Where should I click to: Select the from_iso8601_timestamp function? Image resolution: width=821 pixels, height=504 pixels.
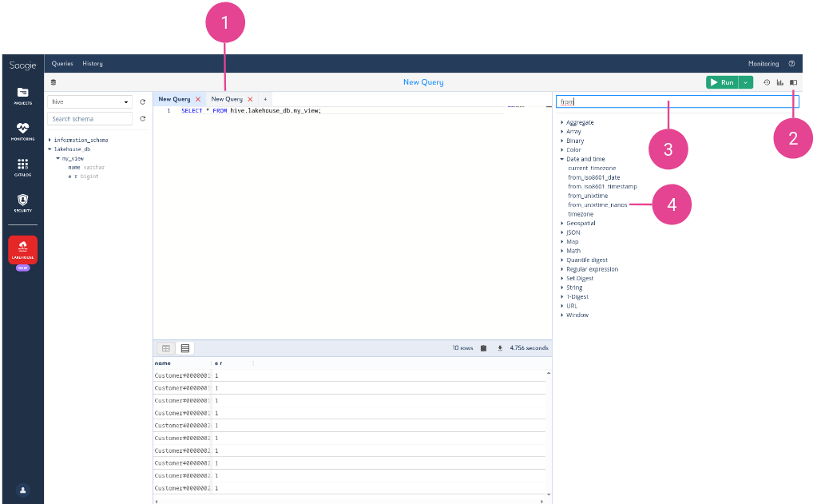pos(603,187)
